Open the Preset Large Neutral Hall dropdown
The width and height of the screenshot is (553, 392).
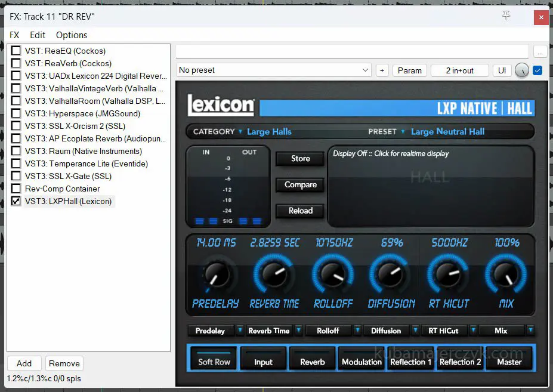tap(447, 131)
